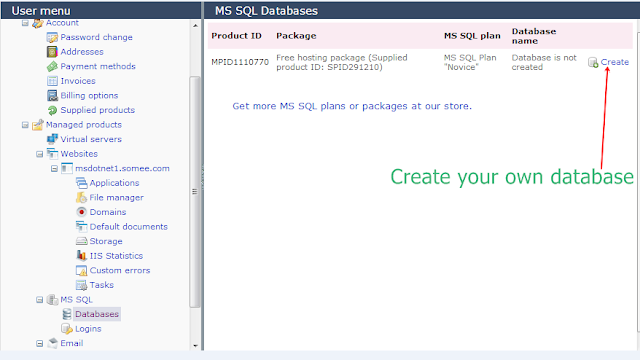The image size is (640, 360).
Task: Select Logins under MS SQL
Action: [88, 329]
